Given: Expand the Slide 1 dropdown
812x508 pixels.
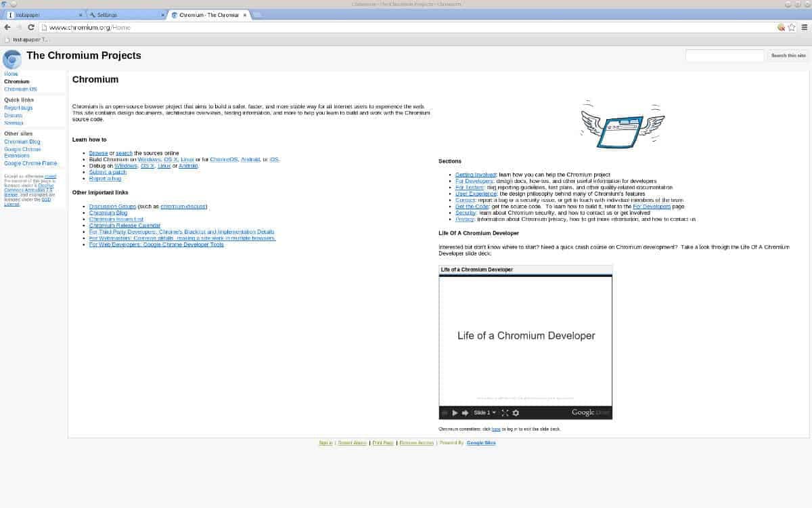Looking at the screenshot, I should 484,412.
